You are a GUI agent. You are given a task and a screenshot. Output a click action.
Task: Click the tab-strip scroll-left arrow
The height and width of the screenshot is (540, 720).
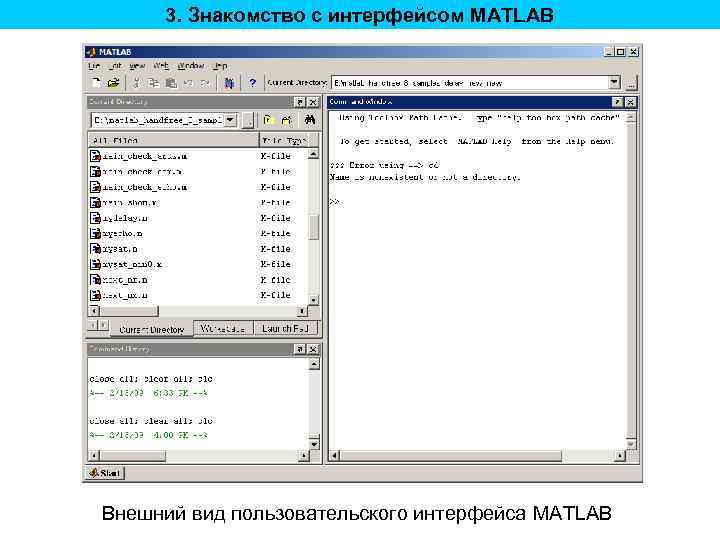[93, 325]
